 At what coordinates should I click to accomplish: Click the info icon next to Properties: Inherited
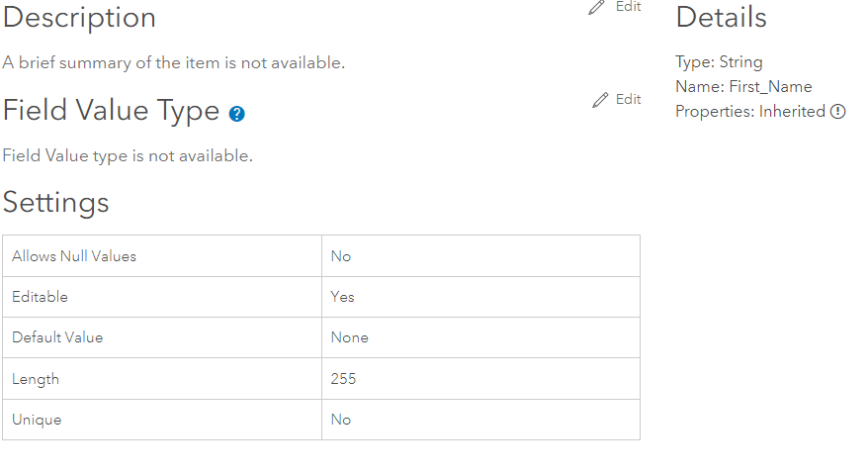tap(837, 112)
